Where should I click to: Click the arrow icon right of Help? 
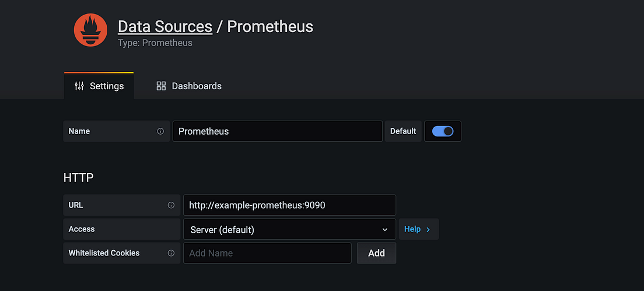click(x=428, y=229)
